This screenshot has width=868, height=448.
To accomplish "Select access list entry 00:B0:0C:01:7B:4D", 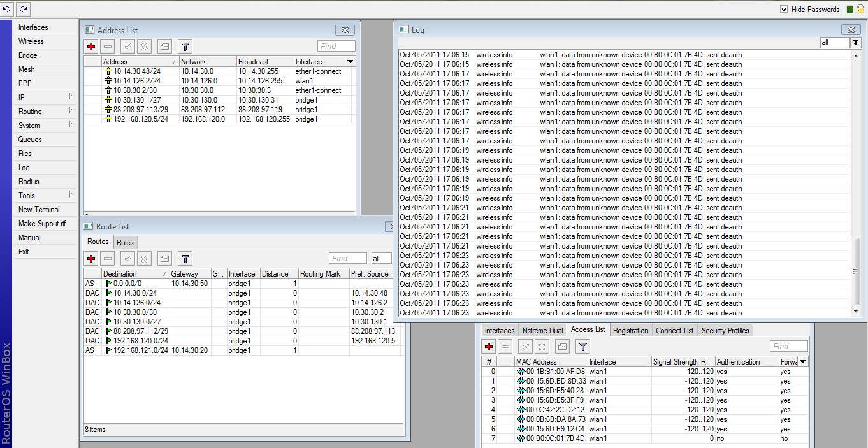I will (645, 438).
